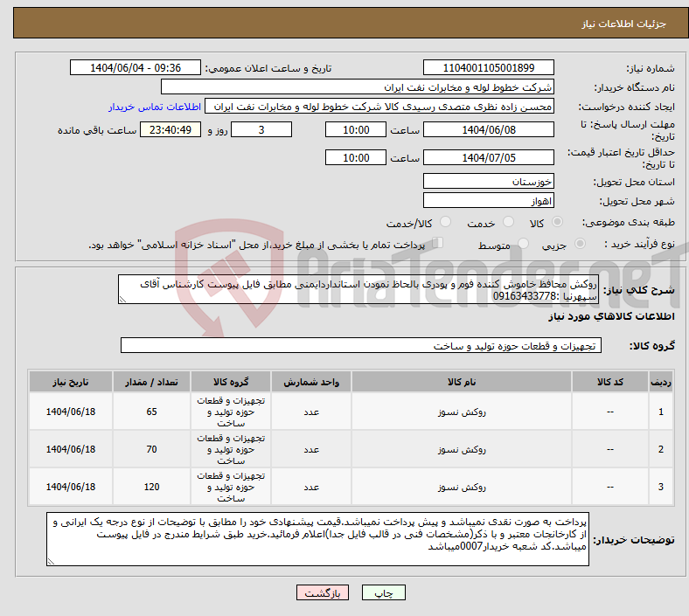Screen dimensions: 689x616
Task: Click the request creator name field
Action: tap(379, 107)
